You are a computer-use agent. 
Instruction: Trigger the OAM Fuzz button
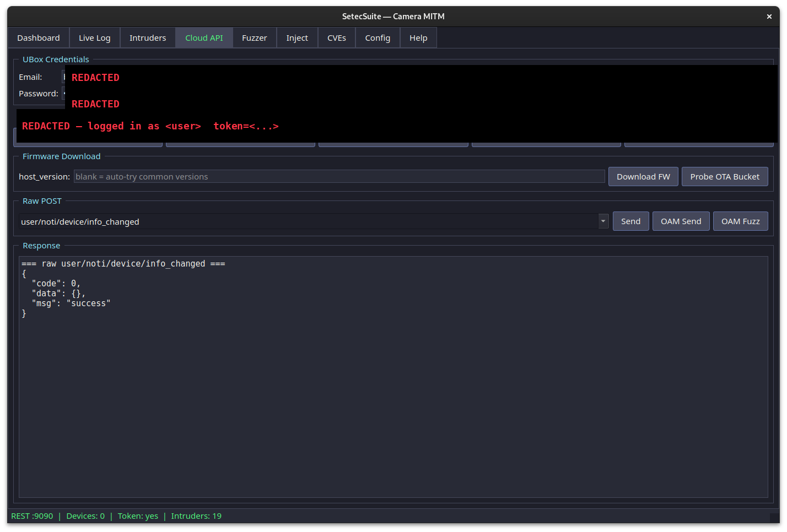click(740, 221)
